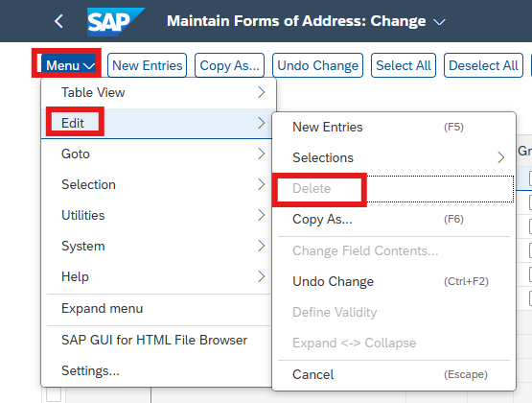The image size is (532, 403).
Task: Open the Utilities submenu
Action: coord(159,215)
